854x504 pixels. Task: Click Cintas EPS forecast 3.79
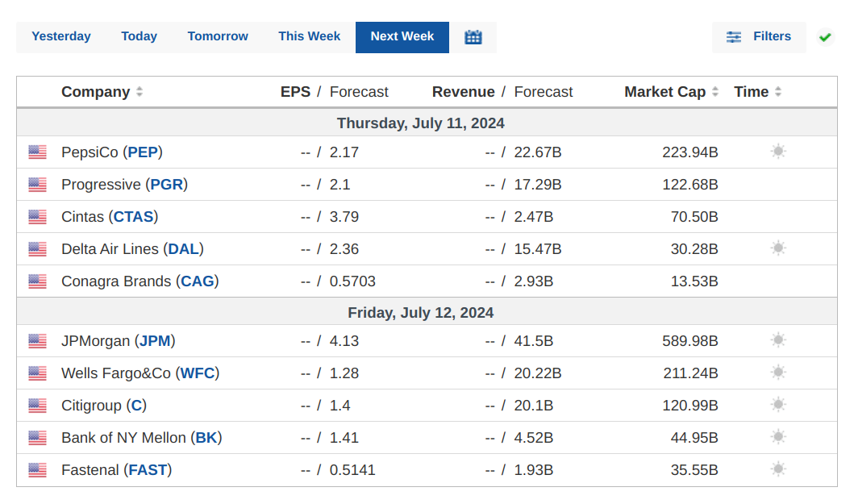(344, 216)
